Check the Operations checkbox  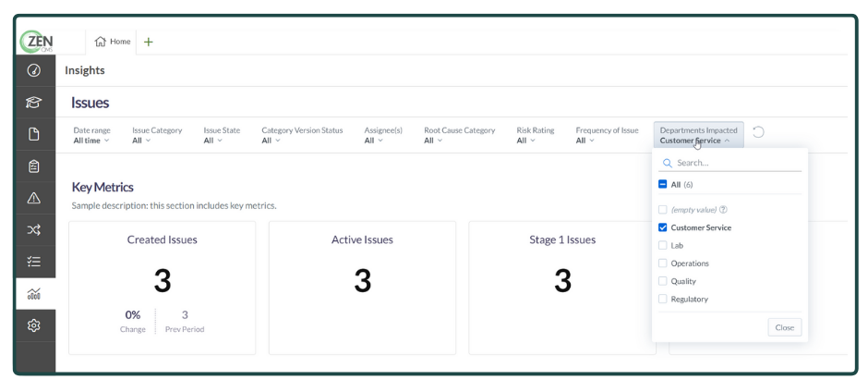(662, 263)
